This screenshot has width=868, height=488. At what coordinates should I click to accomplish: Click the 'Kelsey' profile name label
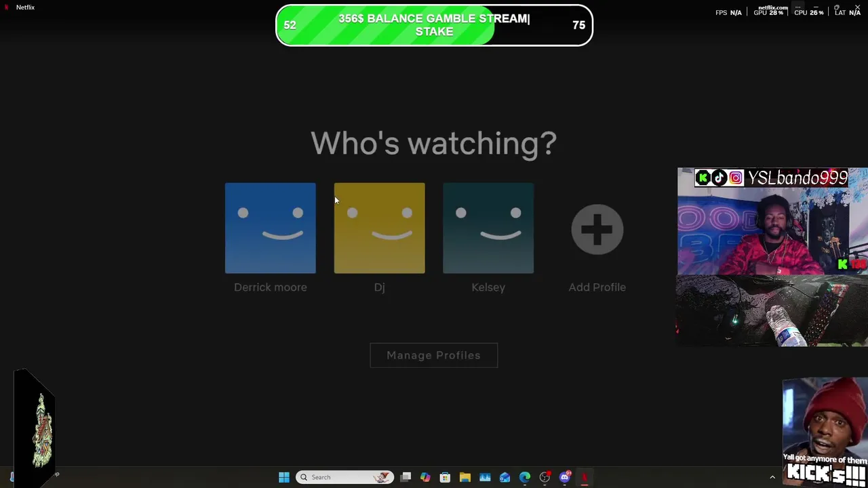point(488,287)
